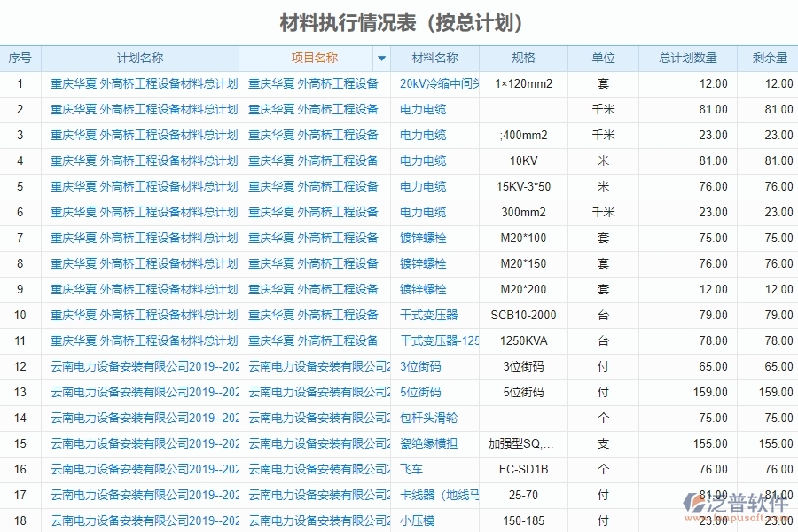Sort by the 剩余量 column header

point(766,58)
